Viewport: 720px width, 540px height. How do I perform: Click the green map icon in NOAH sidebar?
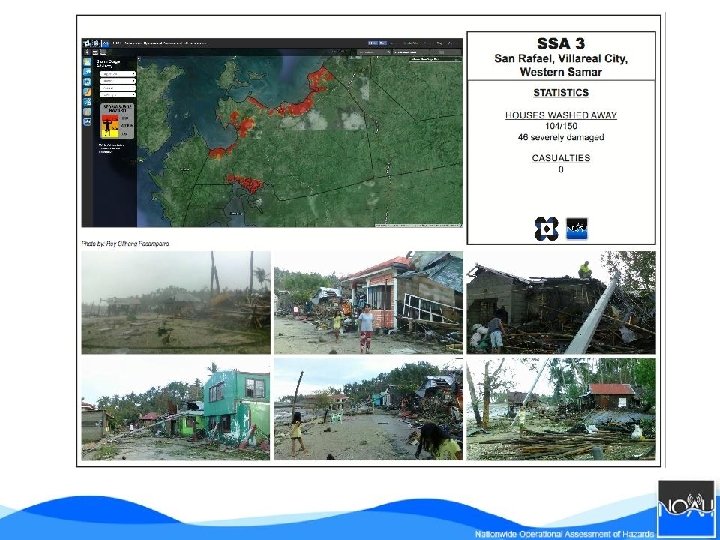click(87, 62)
